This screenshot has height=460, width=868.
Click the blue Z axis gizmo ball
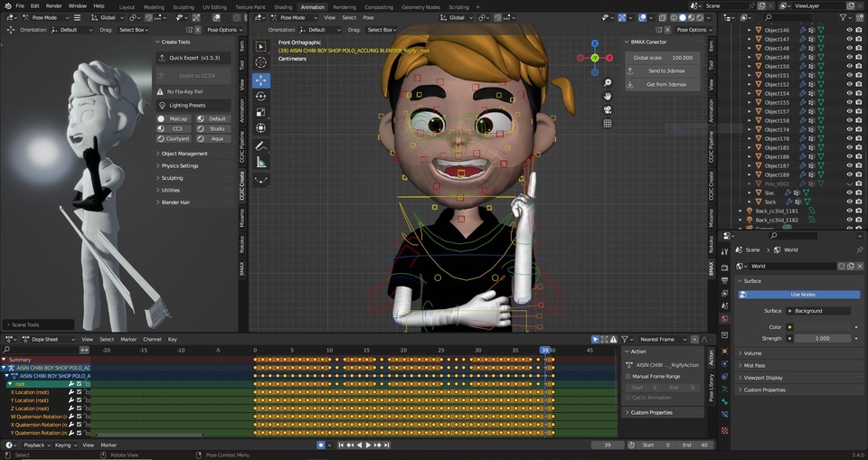[x=595, y=43]
